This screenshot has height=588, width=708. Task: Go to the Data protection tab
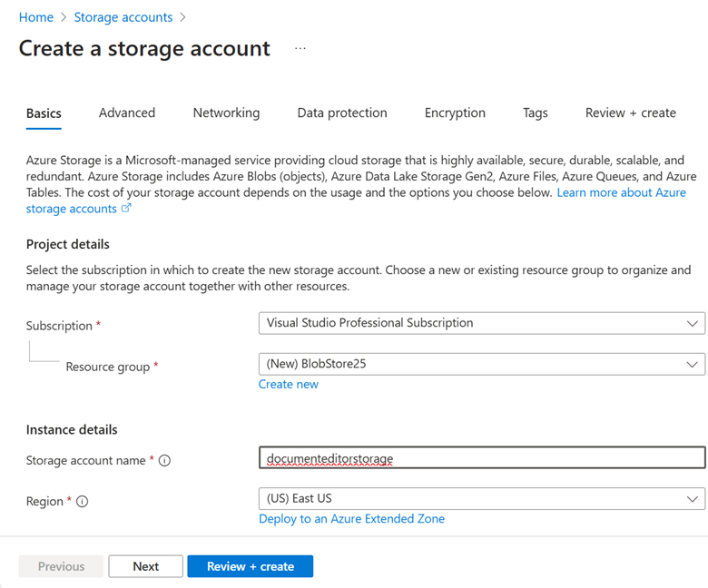(342, 113)
